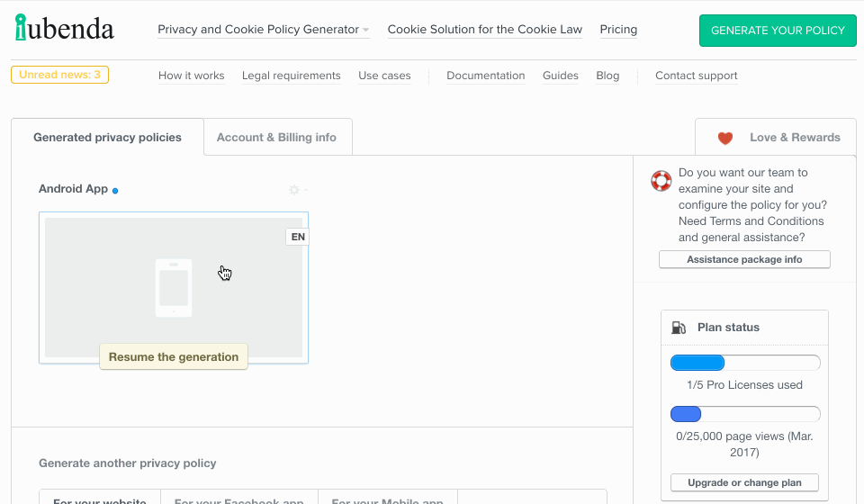Open Unread news: 3 notifications
Screen dimensions: 864x504
[x=59, y=75]
